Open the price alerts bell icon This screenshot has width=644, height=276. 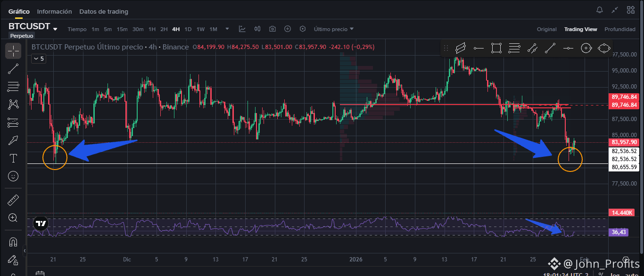(600, 10)
